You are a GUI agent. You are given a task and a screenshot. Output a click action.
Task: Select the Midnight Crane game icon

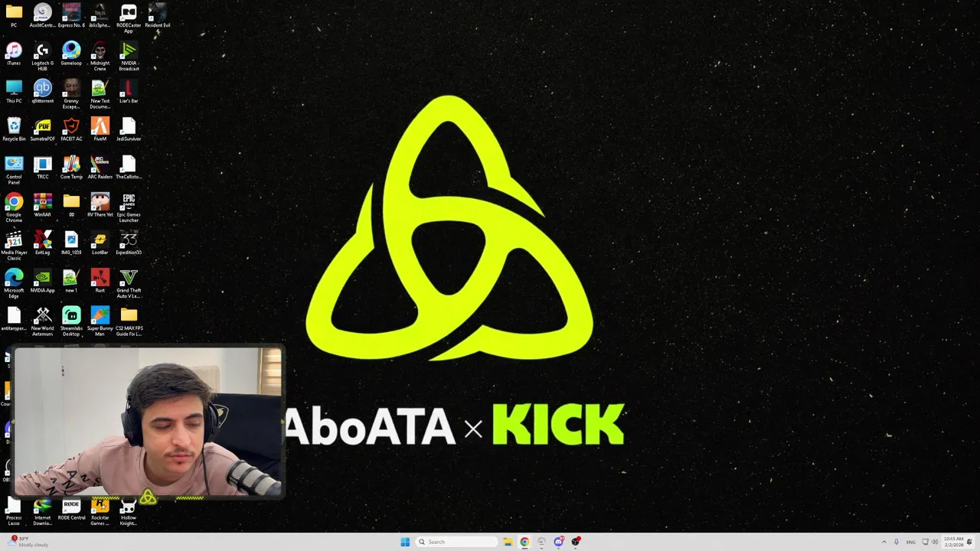[x=100, y=57]
